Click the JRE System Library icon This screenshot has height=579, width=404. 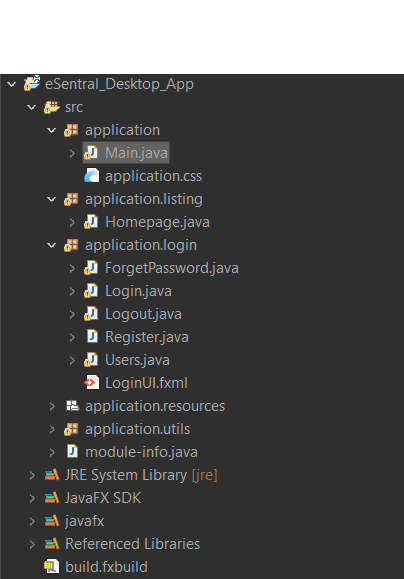(x=52, y=475)
